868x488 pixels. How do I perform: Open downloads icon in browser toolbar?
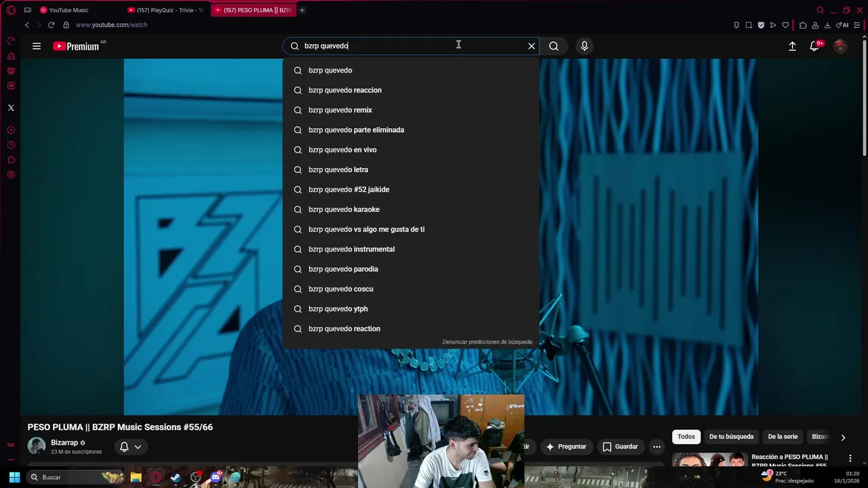(827, 25)
